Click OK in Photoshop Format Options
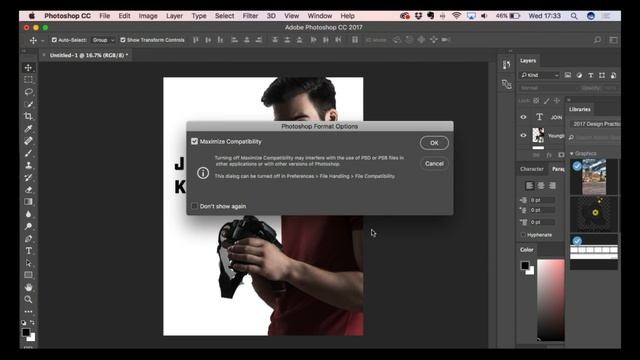 coord(434,143)
